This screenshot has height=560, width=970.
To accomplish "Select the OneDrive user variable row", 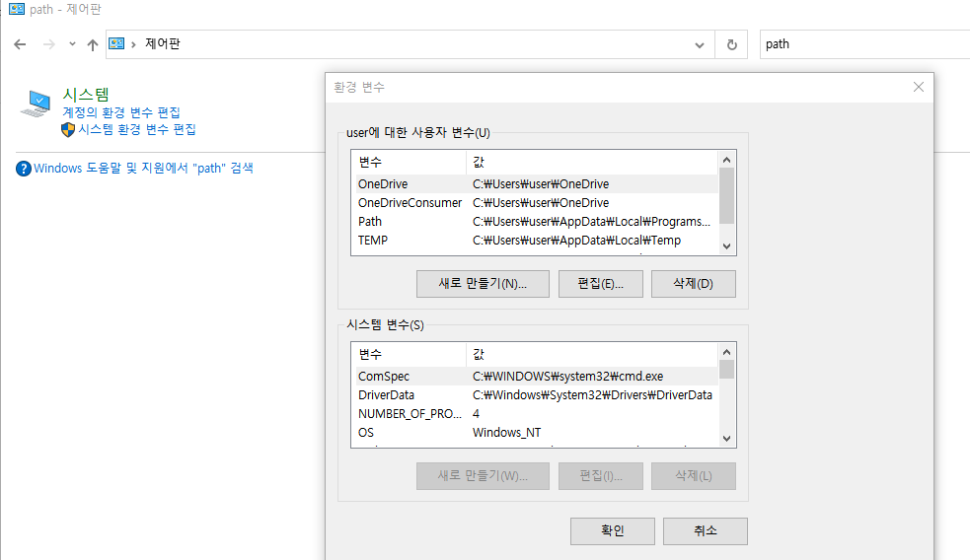I will tap(535, 184).
